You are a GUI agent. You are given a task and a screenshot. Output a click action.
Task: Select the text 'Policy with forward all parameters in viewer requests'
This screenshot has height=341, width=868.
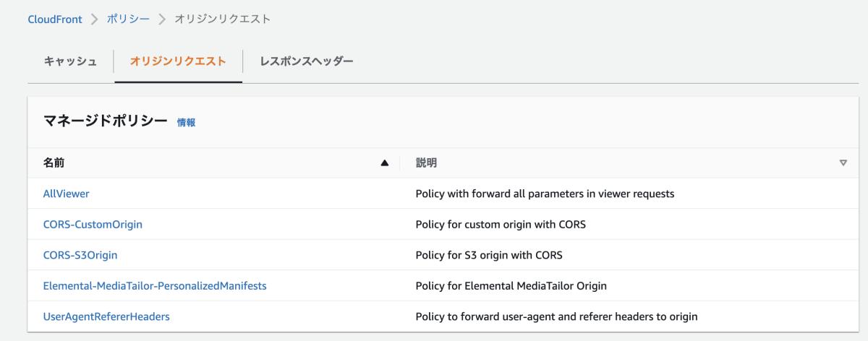545,194
